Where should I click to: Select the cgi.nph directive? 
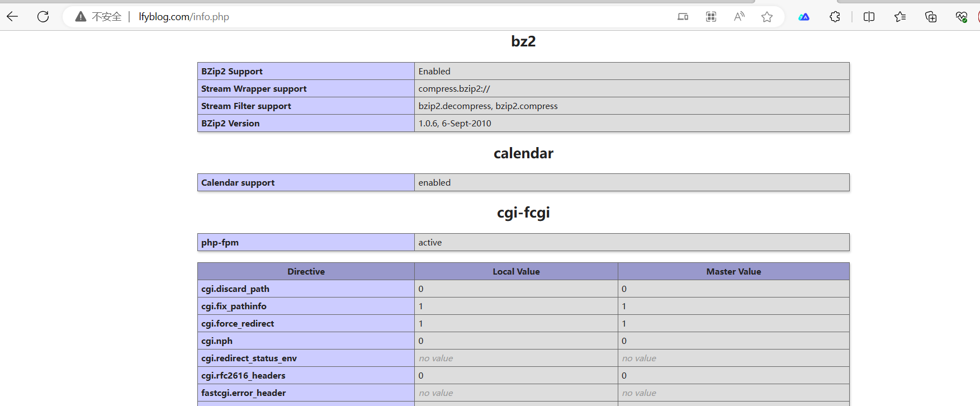[x=217, y=341]
